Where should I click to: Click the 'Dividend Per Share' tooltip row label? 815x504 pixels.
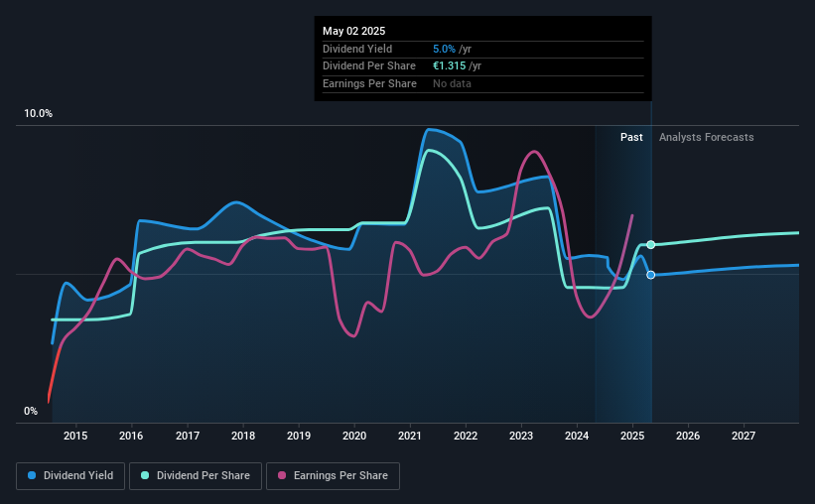(x=369, y=66)
